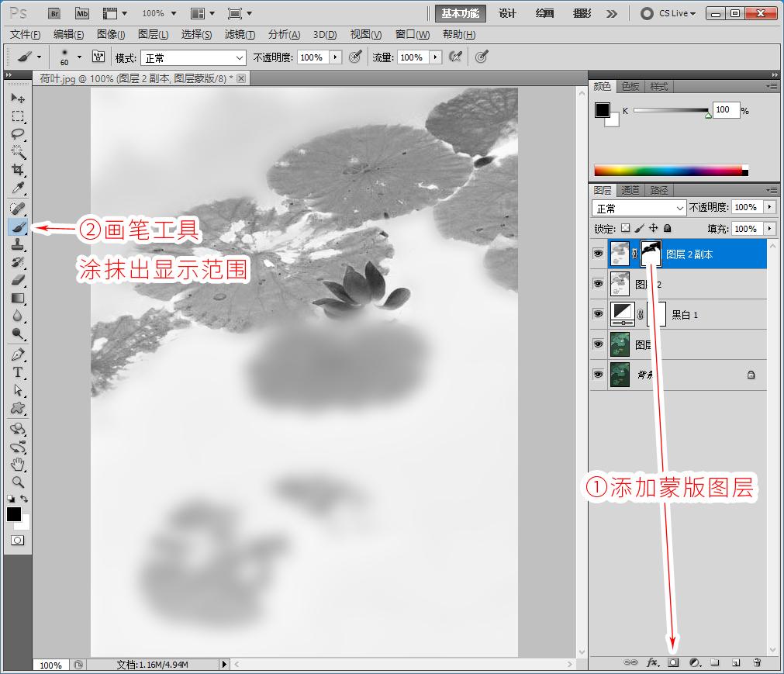
Task: Open the 滤镜(T) menu
Action: (x=240, y=34)
